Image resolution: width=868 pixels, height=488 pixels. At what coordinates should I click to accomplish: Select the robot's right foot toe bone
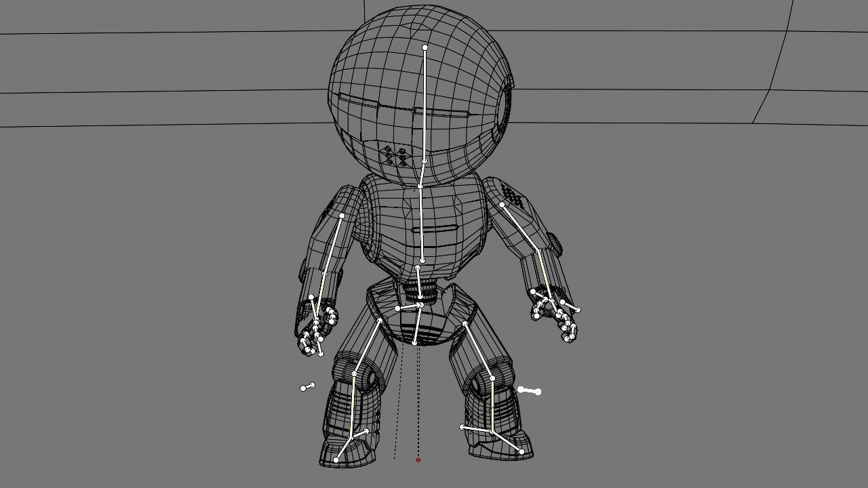(x=344, y=450)
